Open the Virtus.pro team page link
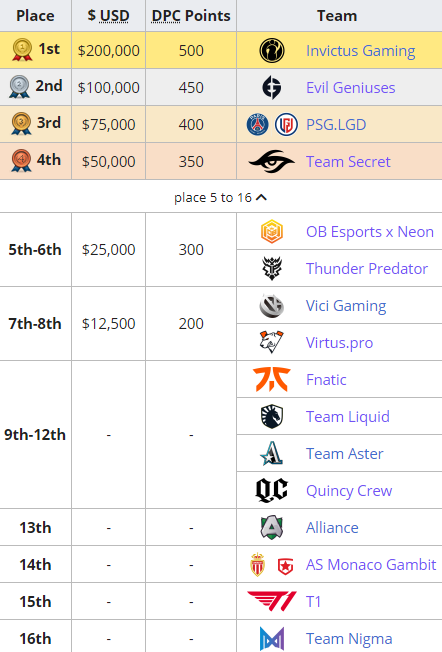Image resolution: width=442 pixels, height=652 pixels. 339,343
